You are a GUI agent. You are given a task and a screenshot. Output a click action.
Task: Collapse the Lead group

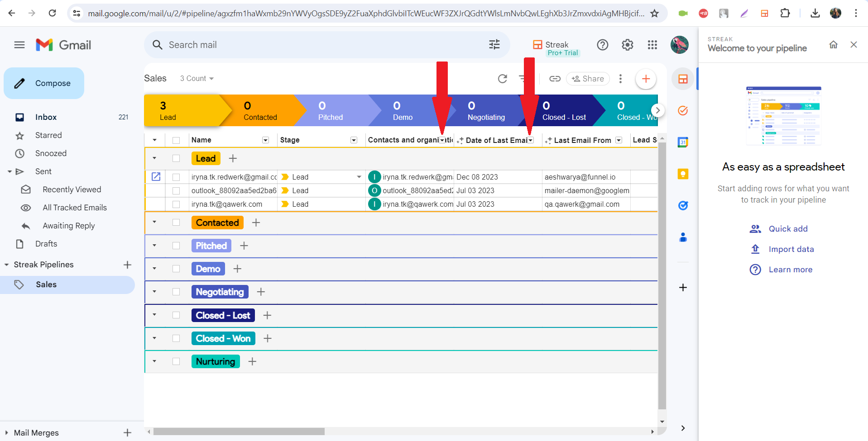tap(154, 158)
